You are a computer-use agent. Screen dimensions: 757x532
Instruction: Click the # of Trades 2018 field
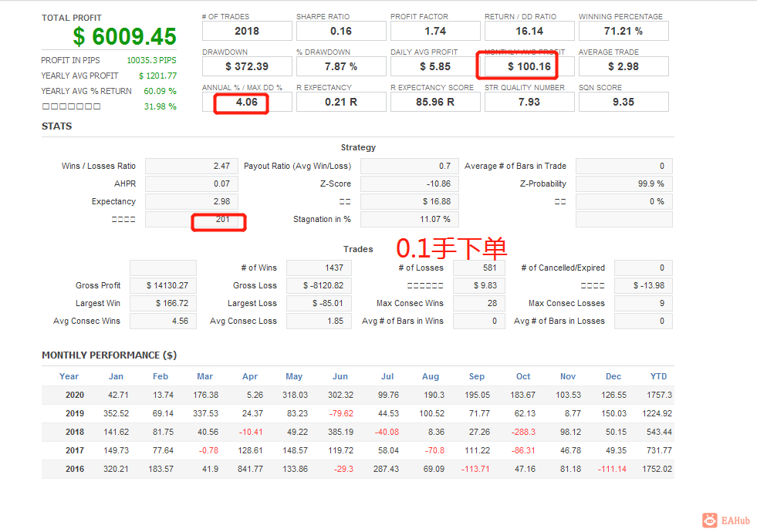247,32
